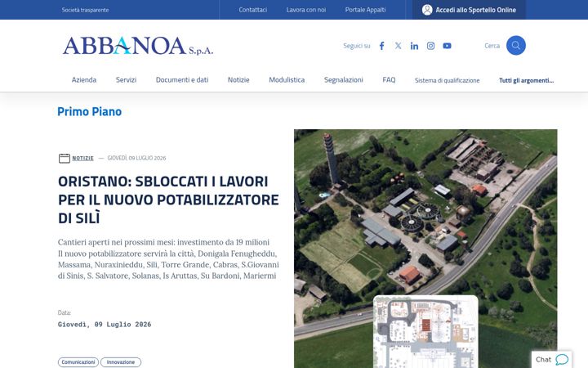Open the Oristano potabilizzatore article headline
This screenshot has height=368, width=588.
(x=168, y=200)
